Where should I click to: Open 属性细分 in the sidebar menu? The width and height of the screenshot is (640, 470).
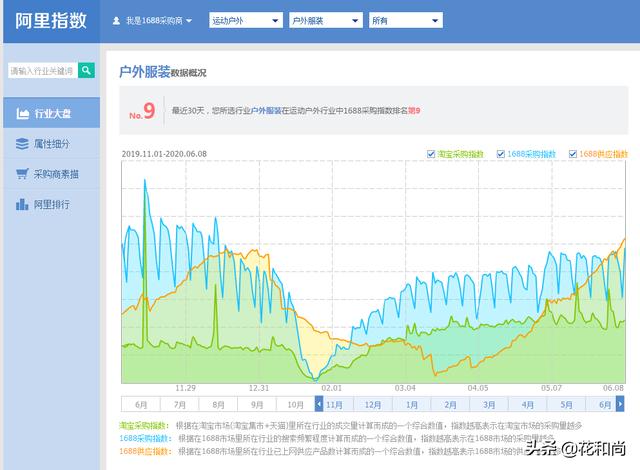coord(51,144)
